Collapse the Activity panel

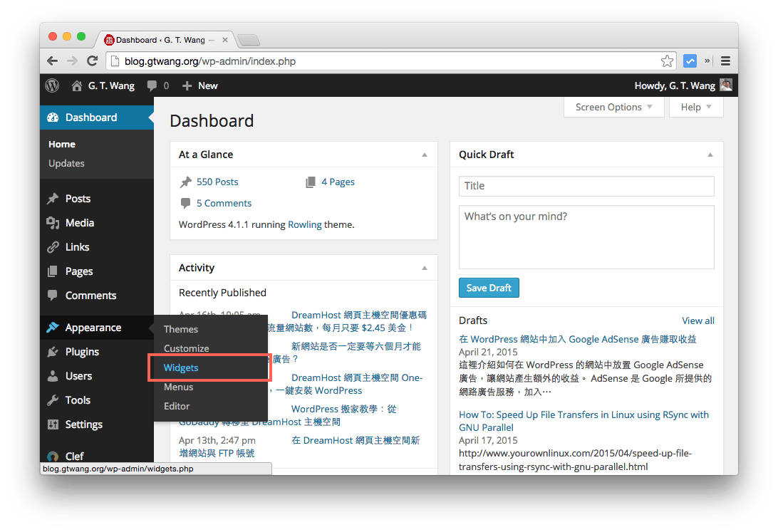click(x=425, y=267)
